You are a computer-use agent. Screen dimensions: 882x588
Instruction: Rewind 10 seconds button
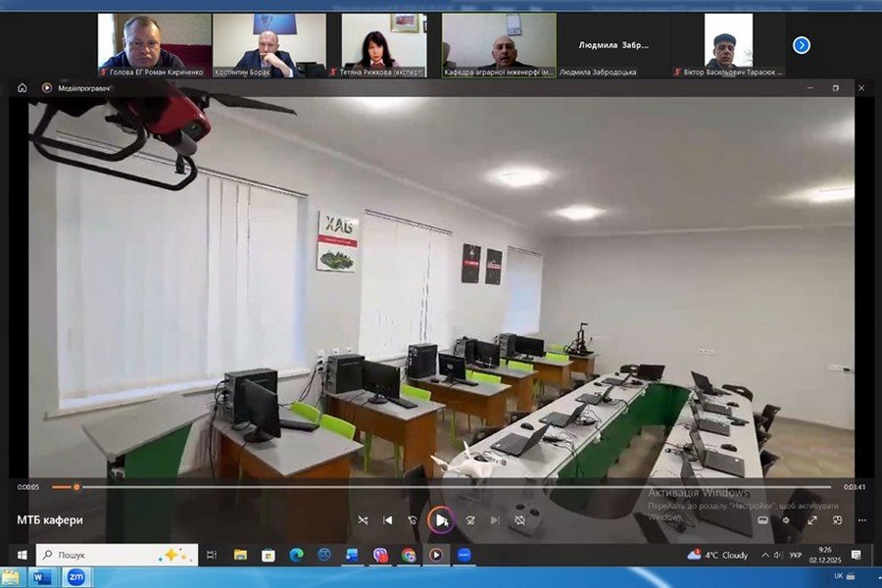pos(414,520)
